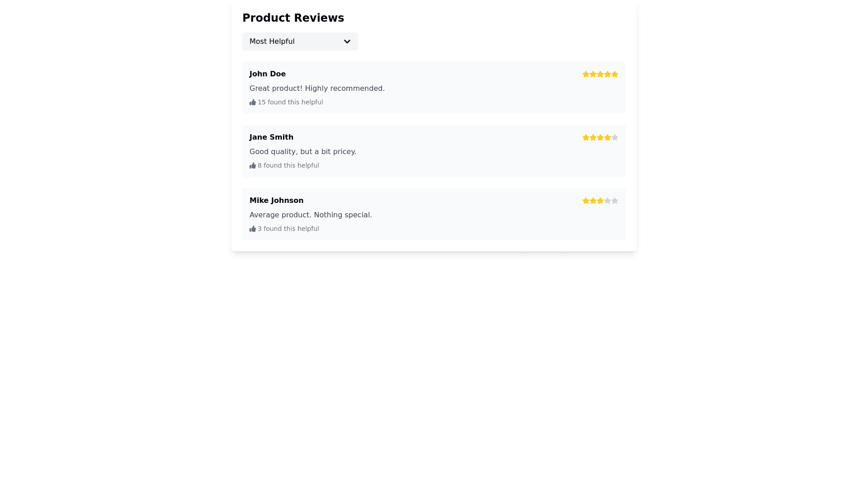Click the fifth star on John Doe's rating
The image size is (868, 488).
click(615, 74)
